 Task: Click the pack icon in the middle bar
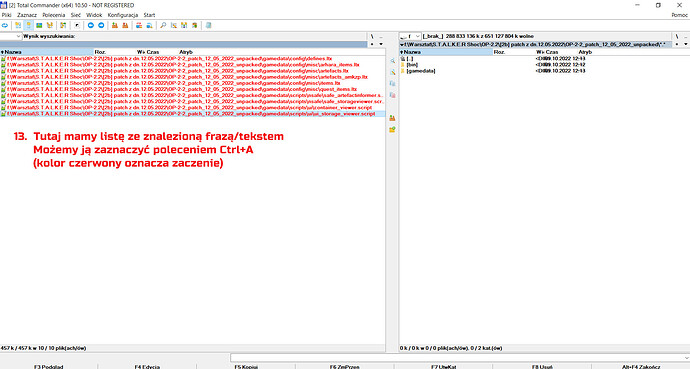392,118
